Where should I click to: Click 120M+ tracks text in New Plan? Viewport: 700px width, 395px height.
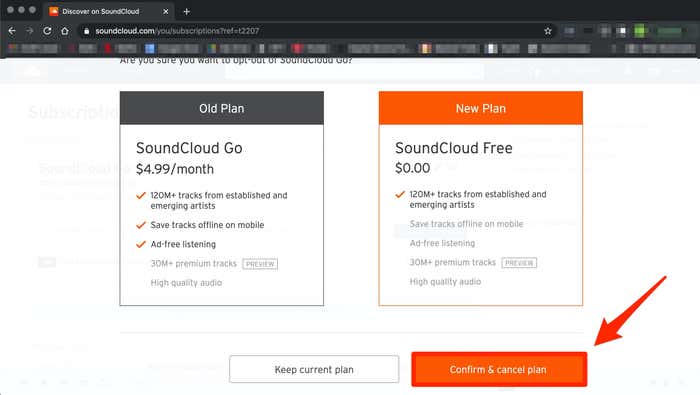pos(478,200)
